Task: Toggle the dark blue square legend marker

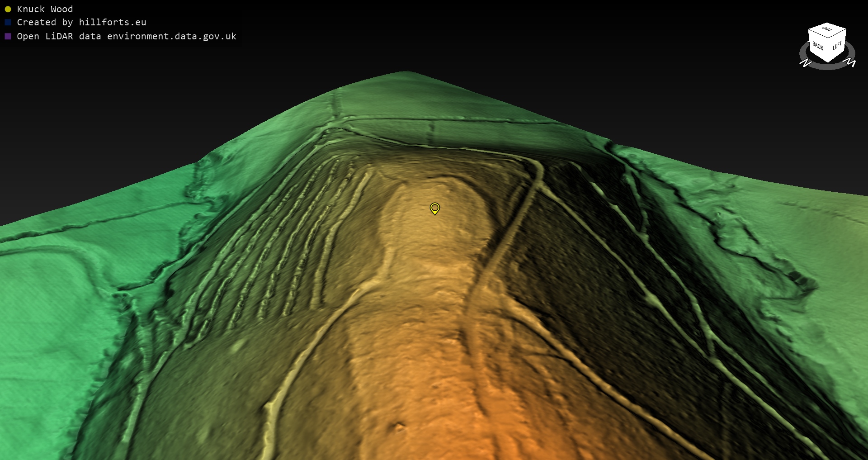Action: (x=8, y=22)
